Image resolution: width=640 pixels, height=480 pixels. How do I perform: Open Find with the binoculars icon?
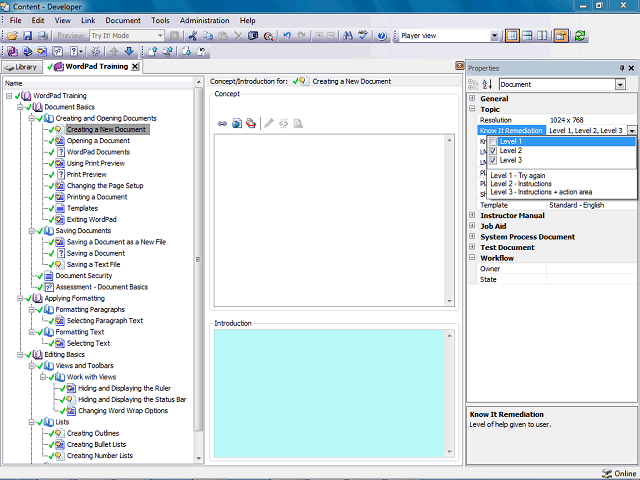[x=348, y=36]
